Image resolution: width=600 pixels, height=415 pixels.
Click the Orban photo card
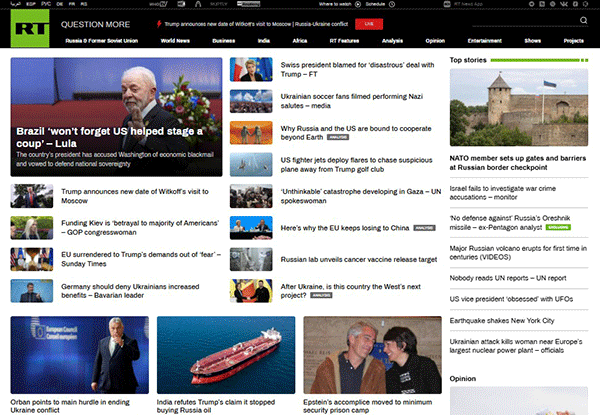point(80,355)
